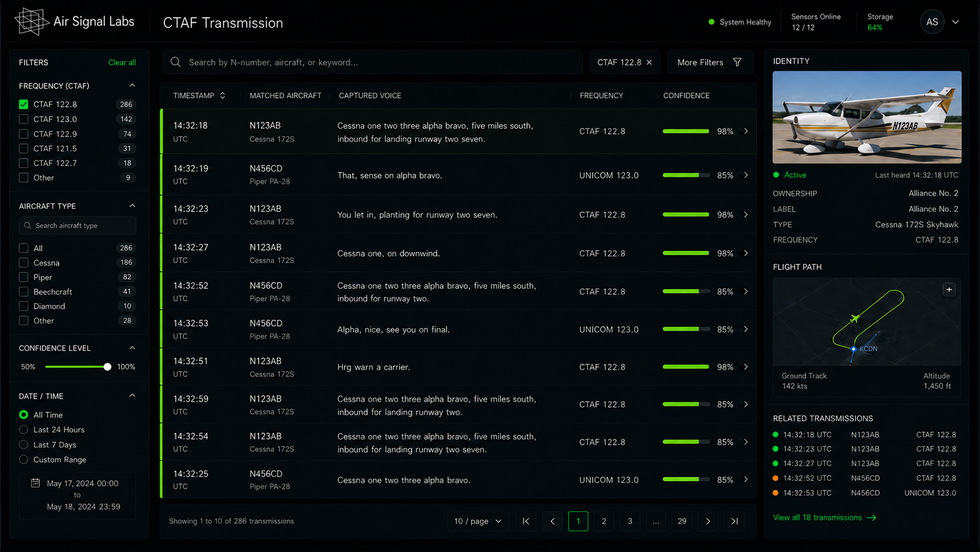Open related transmission 14:32:53 UTC UNICOM 123.0

(865, 493)
